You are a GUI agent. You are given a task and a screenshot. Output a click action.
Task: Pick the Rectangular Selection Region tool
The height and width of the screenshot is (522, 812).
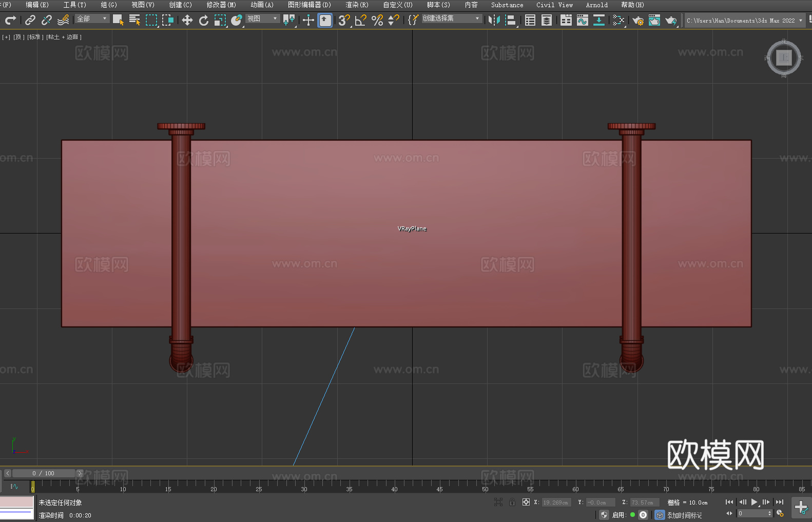[151, 20]
